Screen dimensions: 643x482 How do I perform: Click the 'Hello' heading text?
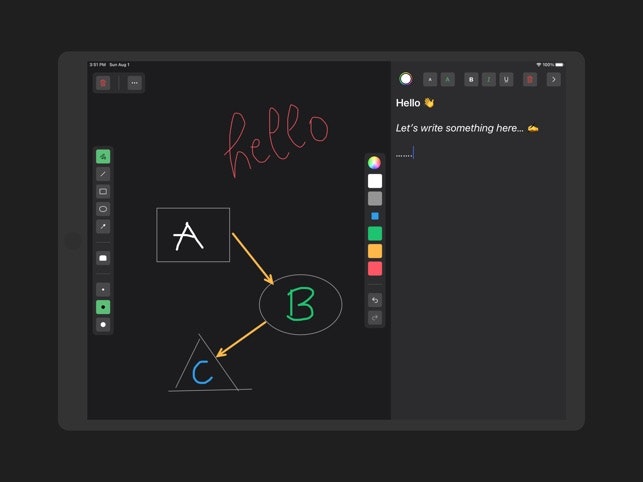tap(408, 103)
